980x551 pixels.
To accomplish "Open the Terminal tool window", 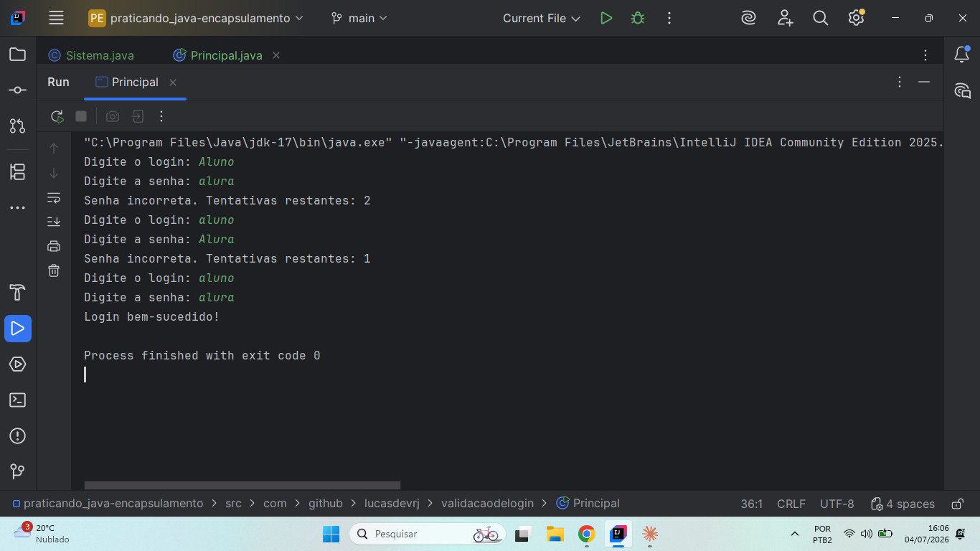I will [x=18, y=400].
